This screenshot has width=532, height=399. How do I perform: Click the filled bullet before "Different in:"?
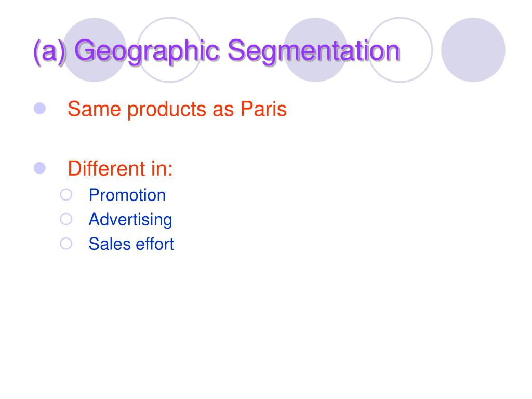point(40,168)
